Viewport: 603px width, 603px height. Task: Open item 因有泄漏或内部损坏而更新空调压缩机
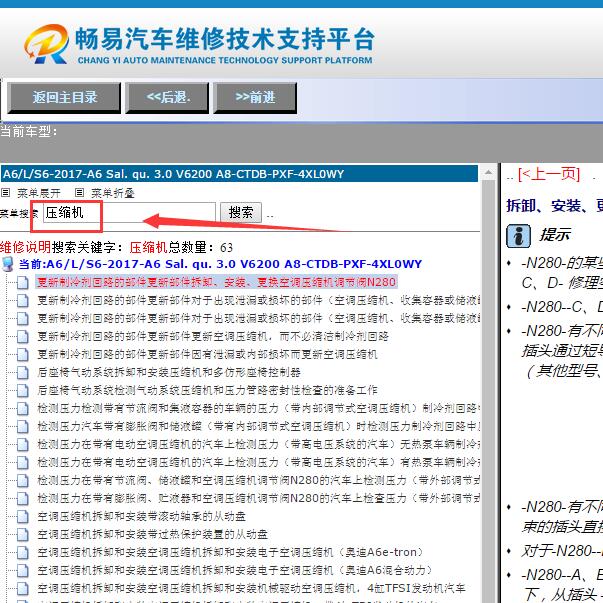(x=207, y=354)
